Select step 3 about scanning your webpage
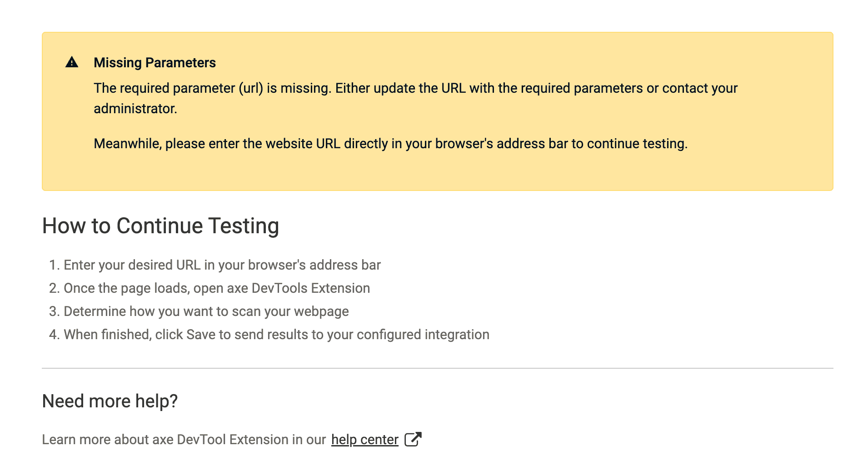 click(x=206, y=311)
